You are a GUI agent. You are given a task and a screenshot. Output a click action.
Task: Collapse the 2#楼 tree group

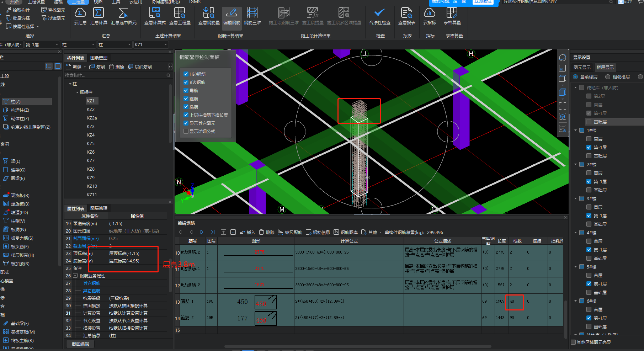[x=576, y=164]
